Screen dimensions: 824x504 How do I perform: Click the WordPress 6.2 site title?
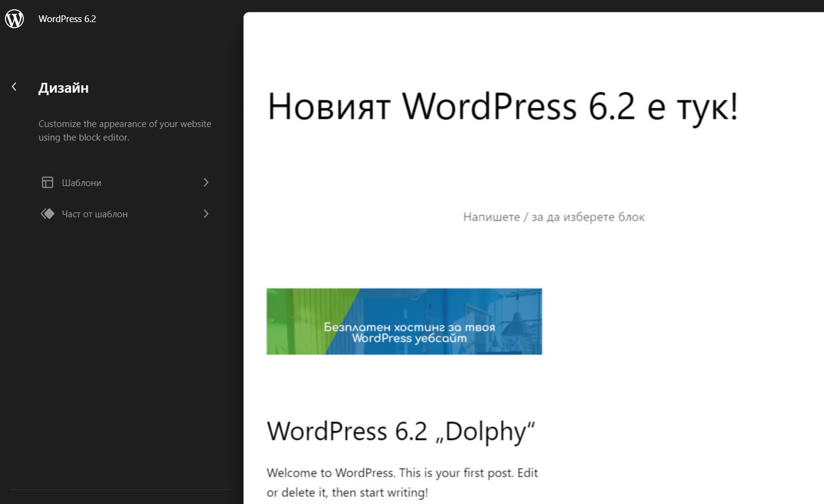tap(68, 18)
